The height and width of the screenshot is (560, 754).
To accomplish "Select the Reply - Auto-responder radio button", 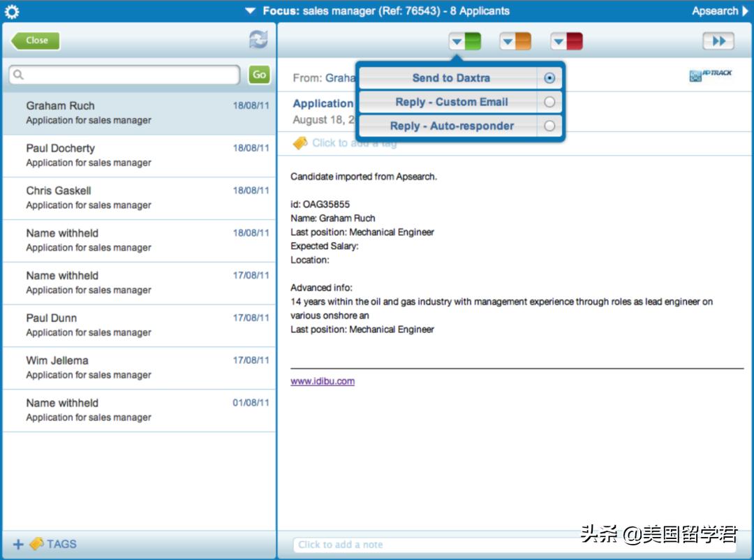I will [x=549, y=126].
